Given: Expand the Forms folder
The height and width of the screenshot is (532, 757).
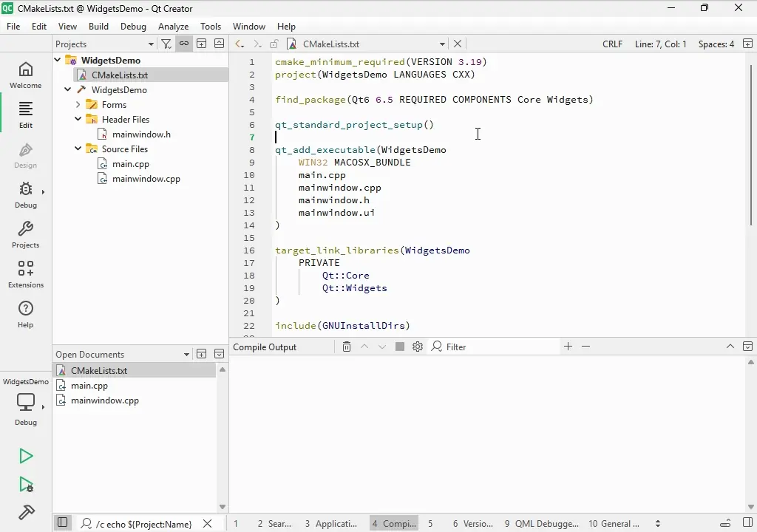Looking at the screenshot, I should (x=78, y=104).
